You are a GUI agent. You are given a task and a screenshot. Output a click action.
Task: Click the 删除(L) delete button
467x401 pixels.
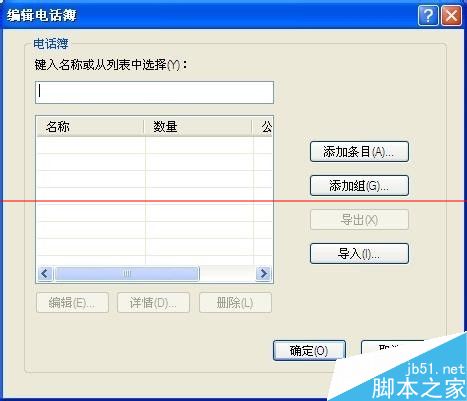[x=235, y=303]
